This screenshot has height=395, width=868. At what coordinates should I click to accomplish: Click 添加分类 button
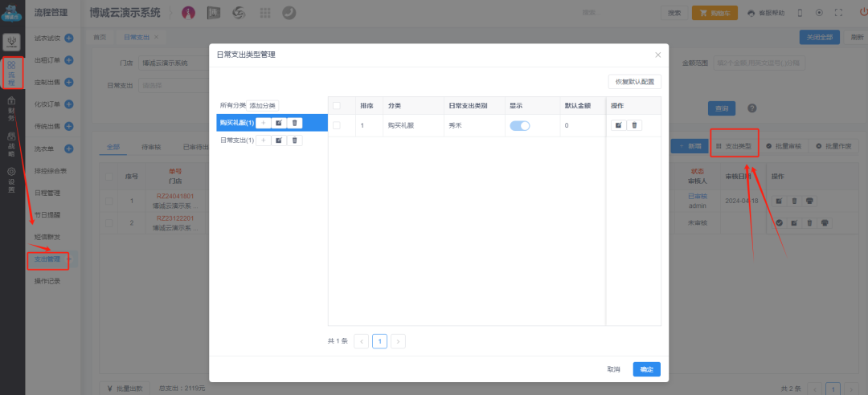pos(262,105)
